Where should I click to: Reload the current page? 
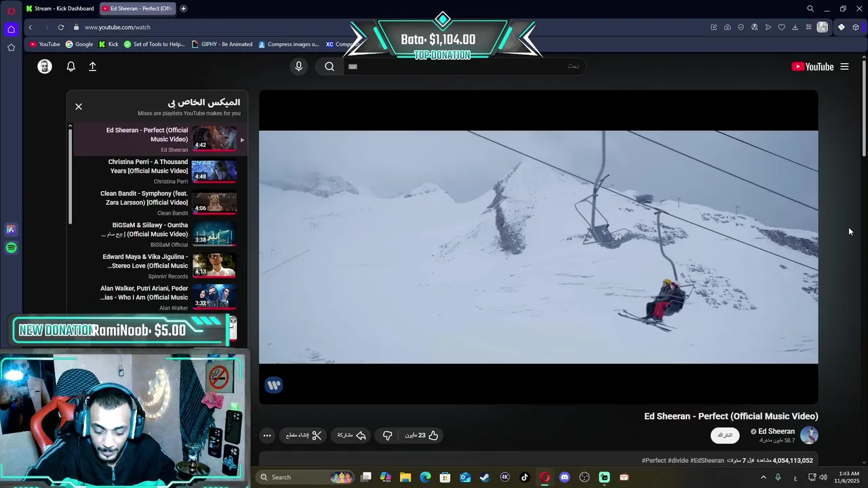[61, 27]
